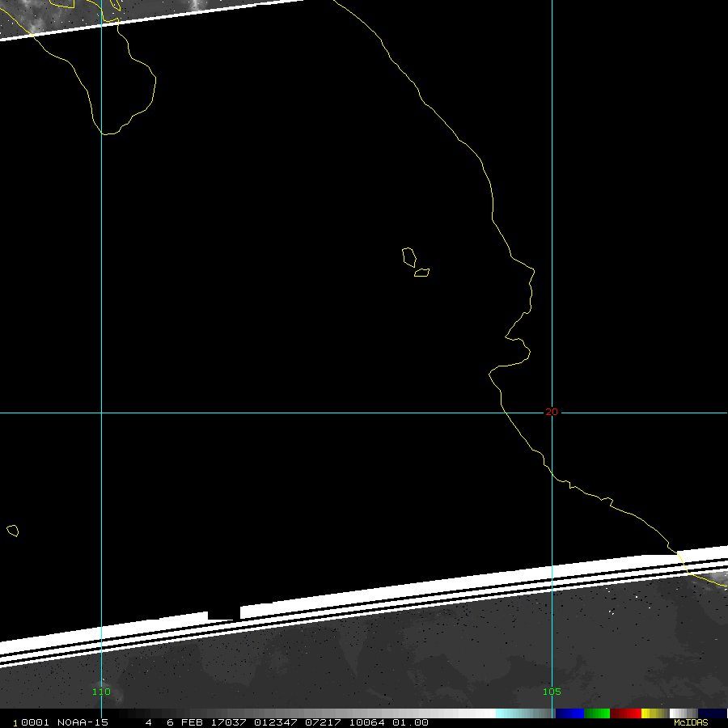Click the larger island outline near the coast

(409, 257)
